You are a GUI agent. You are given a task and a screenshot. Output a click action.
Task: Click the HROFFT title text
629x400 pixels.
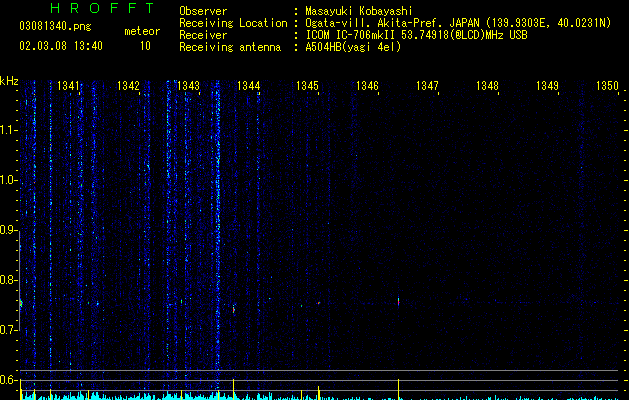click(x=103, y=8)
